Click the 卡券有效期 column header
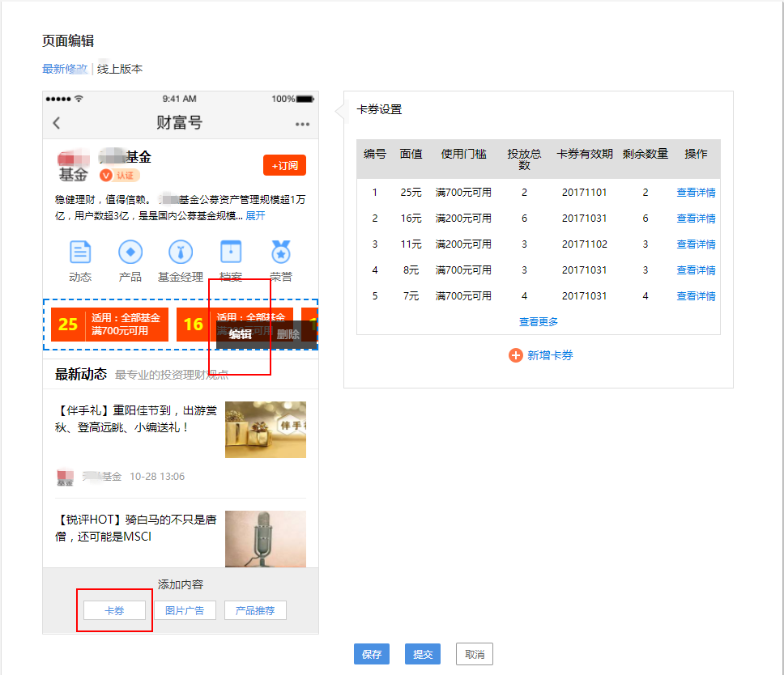 (x=585, y=154)
